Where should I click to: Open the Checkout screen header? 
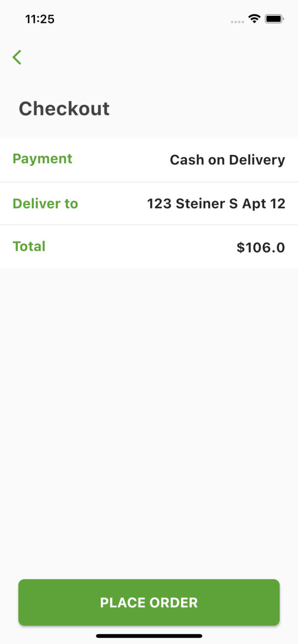[x=64, y=108]
